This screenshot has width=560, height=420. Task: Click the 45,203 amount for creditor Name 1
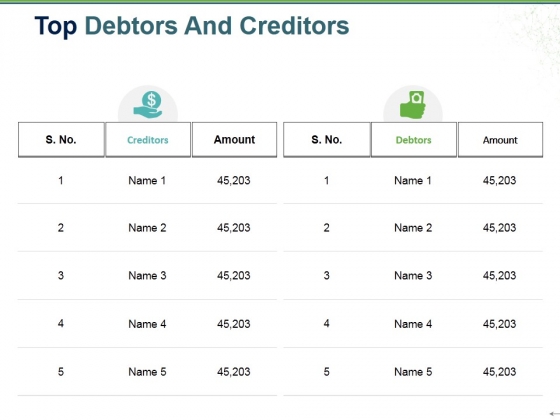234,180
